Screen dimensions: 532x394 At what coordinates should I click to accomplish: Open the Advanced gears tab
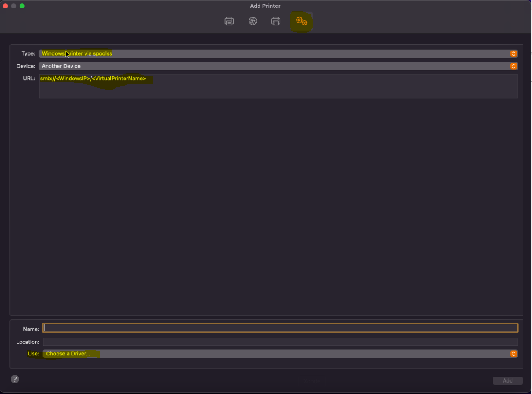[x=302, y=21]
